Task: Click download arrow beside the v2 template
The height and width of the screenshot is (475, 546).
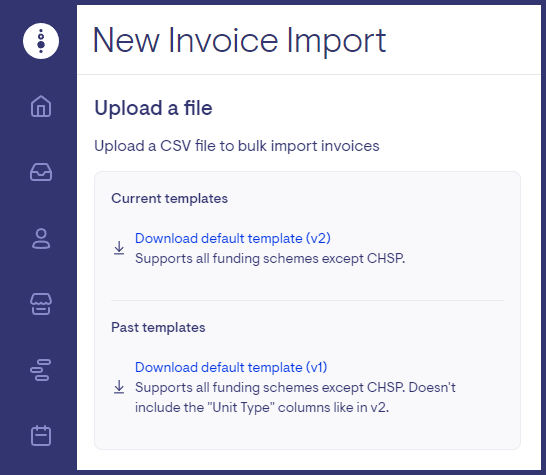Action: point(119,248)
